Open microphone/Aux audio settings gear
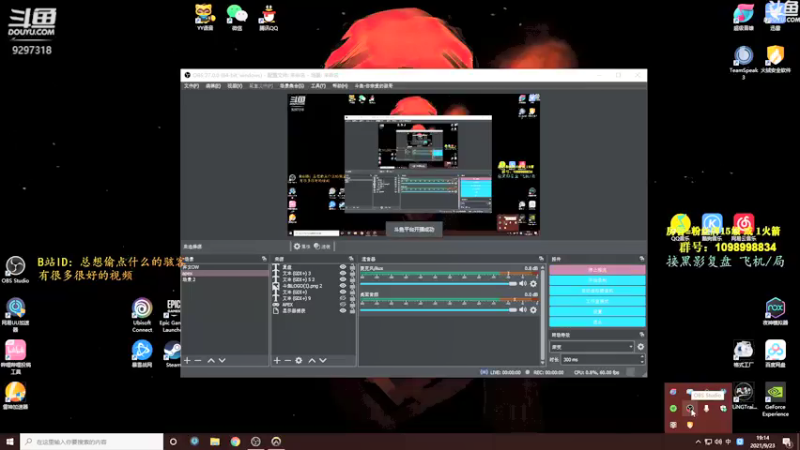The image size is (800, 450). 533,284
